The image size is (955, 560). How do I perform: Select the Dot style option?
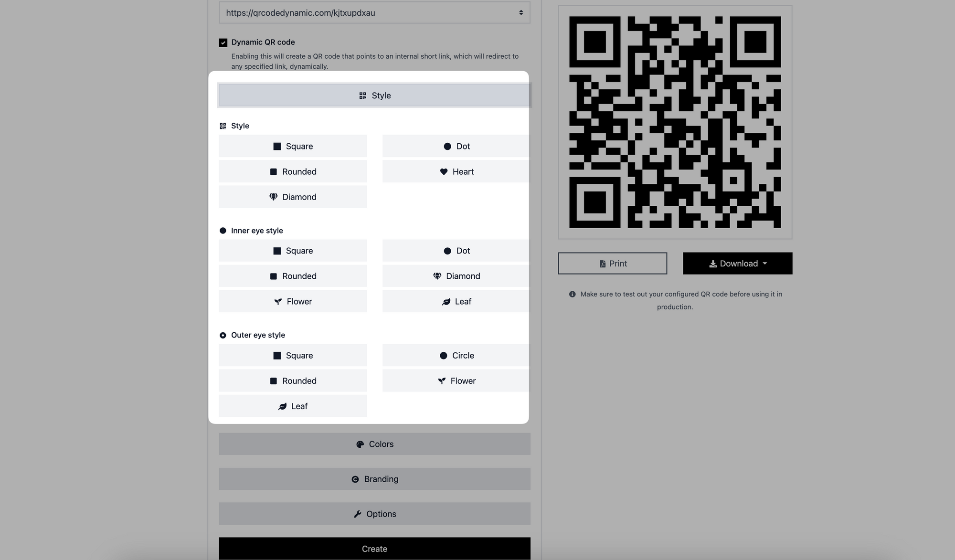click(456, 145)
